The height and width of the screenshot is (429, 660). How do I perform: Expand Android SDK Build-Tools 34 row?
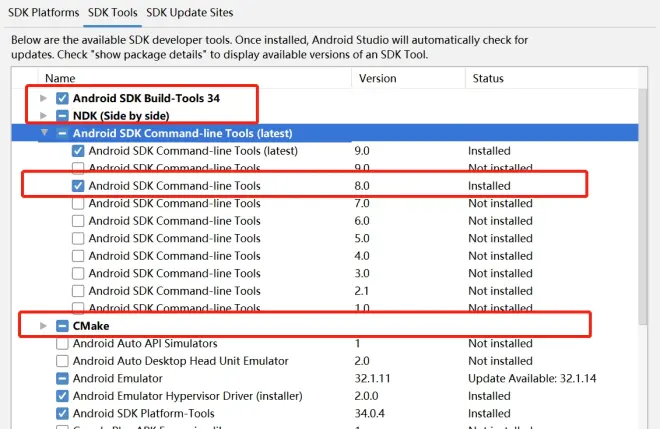(43, 98)
